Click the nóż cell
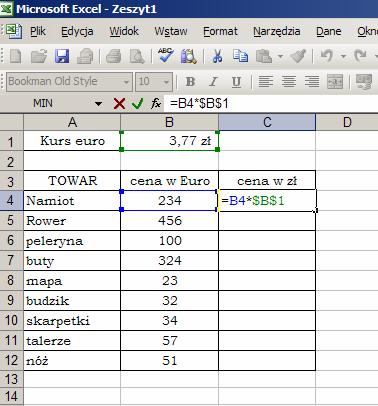The width and height of the screenshot is (378, 406). 72,361
